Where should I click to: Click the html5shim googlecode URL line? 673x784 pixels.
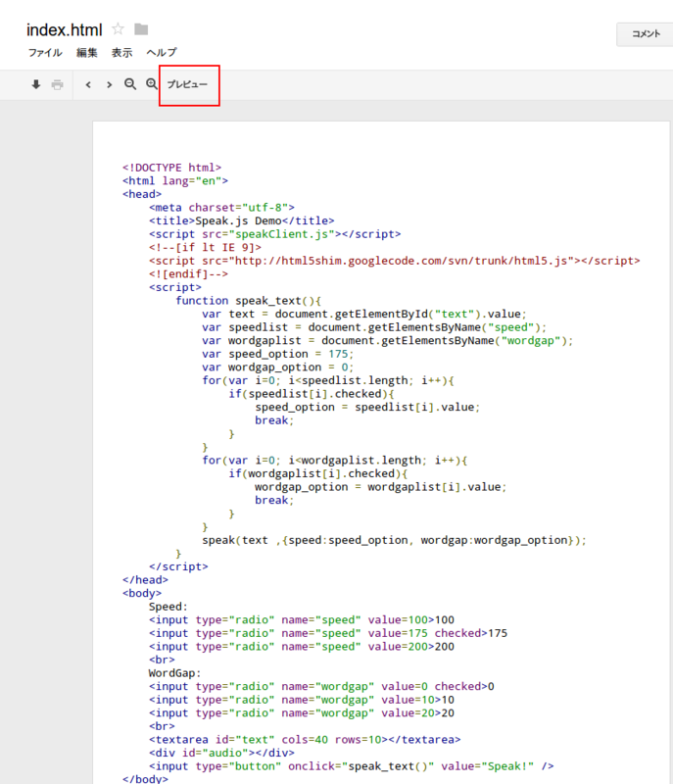pyautogui.click(x=395, y=261)
